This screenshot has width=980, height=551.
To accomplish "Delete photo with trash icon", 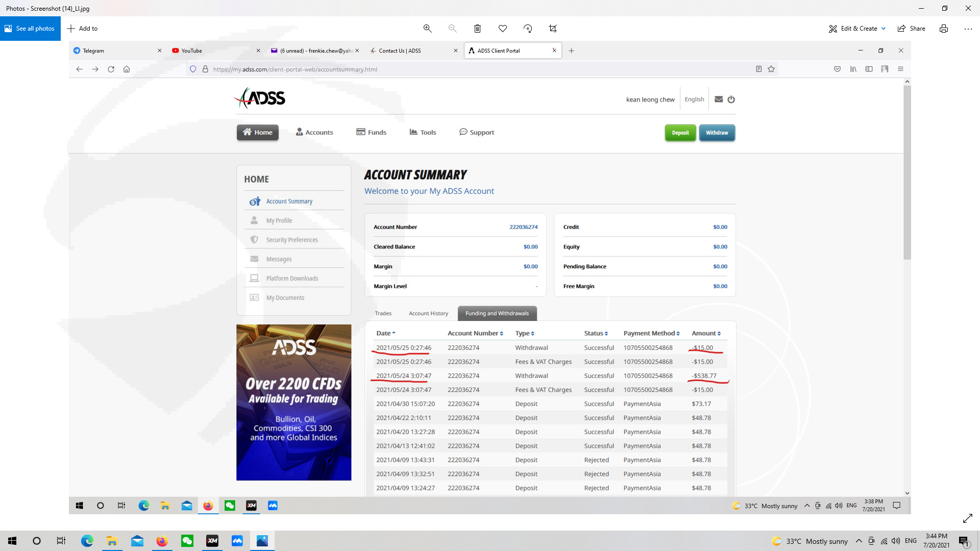I will [x=477, y=29].
